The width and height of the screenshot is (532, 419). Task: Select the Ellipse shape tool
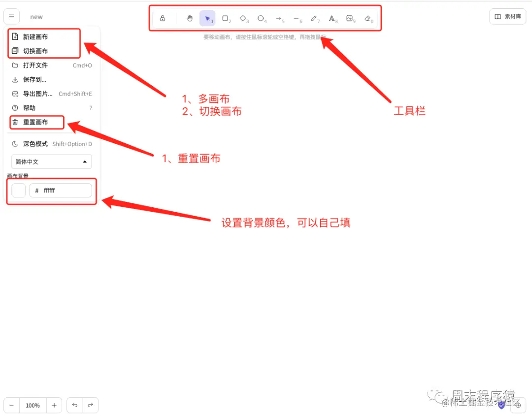(x=261, y=18)
